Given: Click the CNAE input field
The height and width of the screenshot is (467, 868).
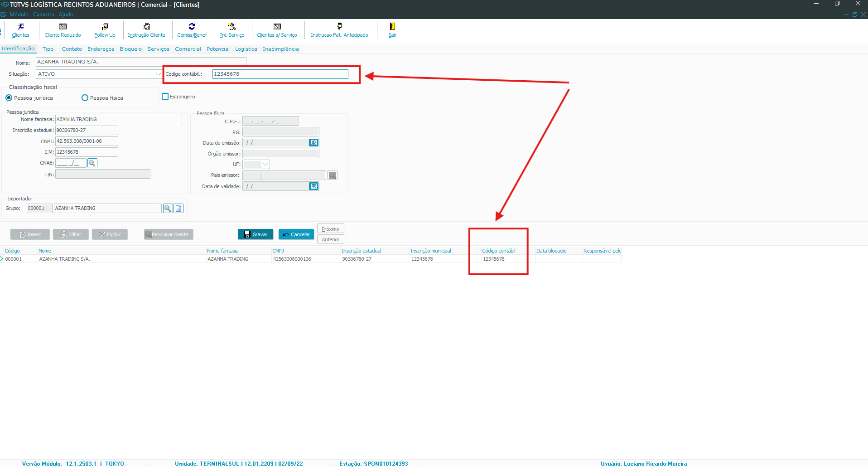Looking at the screenshot, I should [x=71, y=163].
